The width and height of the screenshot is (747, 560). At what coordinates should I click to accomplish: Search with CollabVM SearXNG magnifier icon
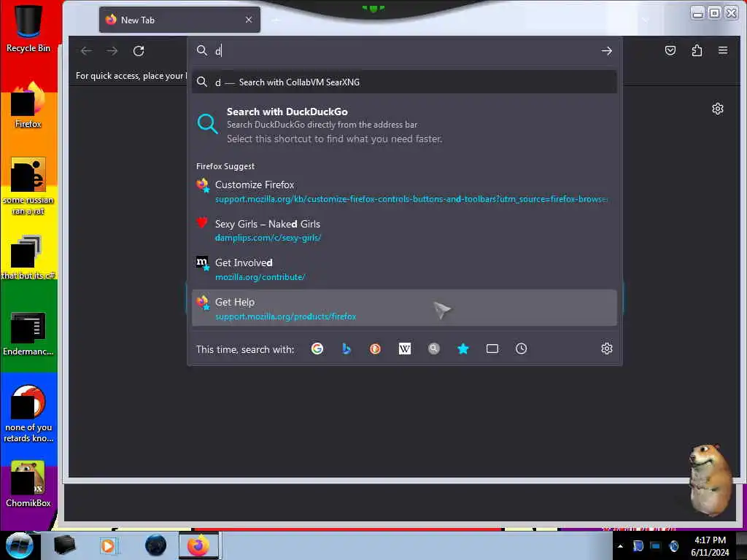click(433, 349)
